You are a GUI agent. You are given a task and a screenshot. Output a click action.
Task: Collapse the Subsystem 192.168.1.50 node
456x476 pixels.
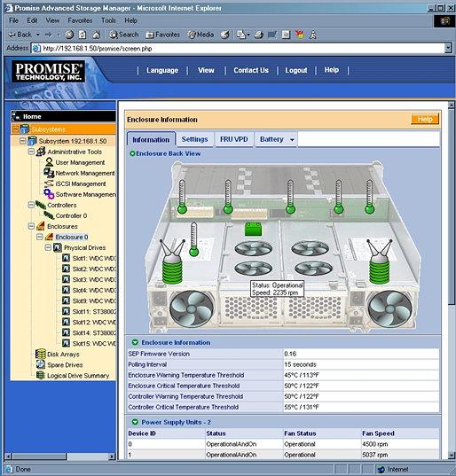tap(22, 141)
